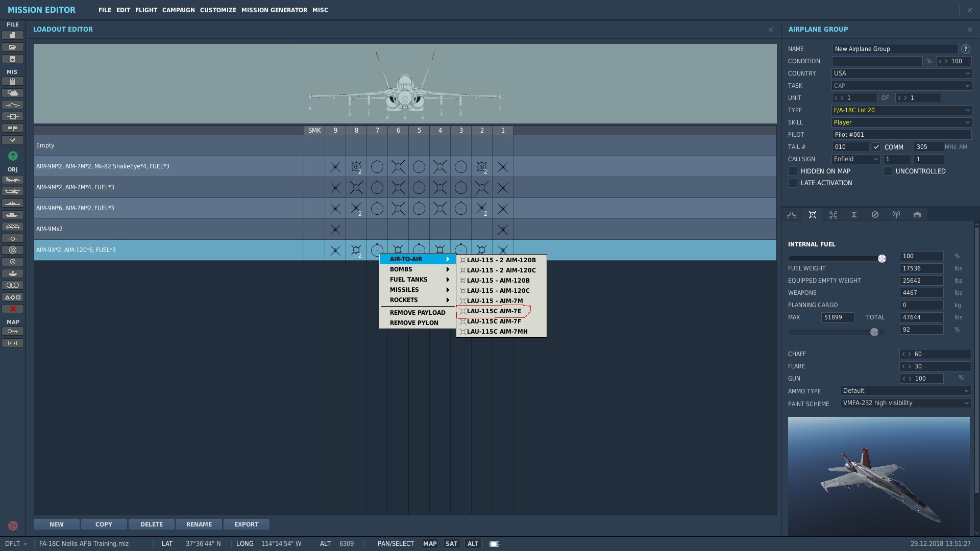Image resolution: width=980 pixels, height=551 pixels.
Task: Open the route tab icon in Airplane Group
Action: tap(791, 215)
